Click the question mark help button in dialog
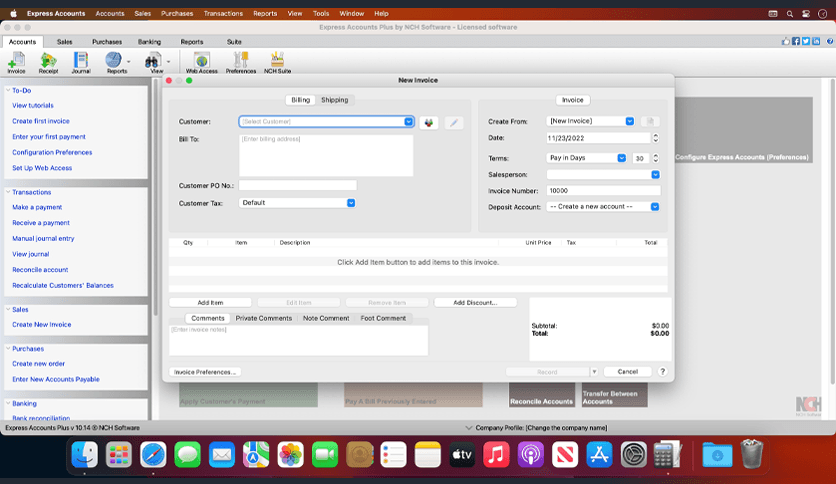Image resolution: width=836 pixels, height=484 pixels. (662, 372)
